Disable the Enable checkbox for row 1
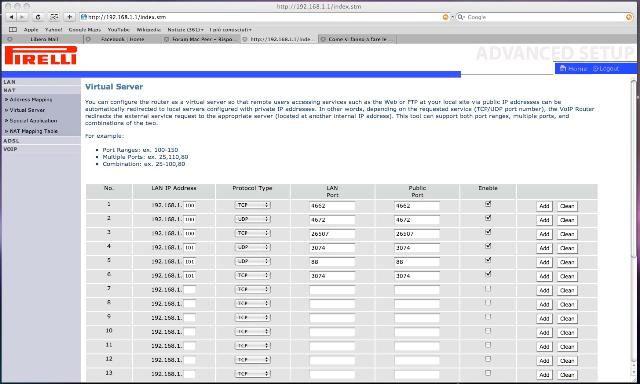 pos(488,204)
